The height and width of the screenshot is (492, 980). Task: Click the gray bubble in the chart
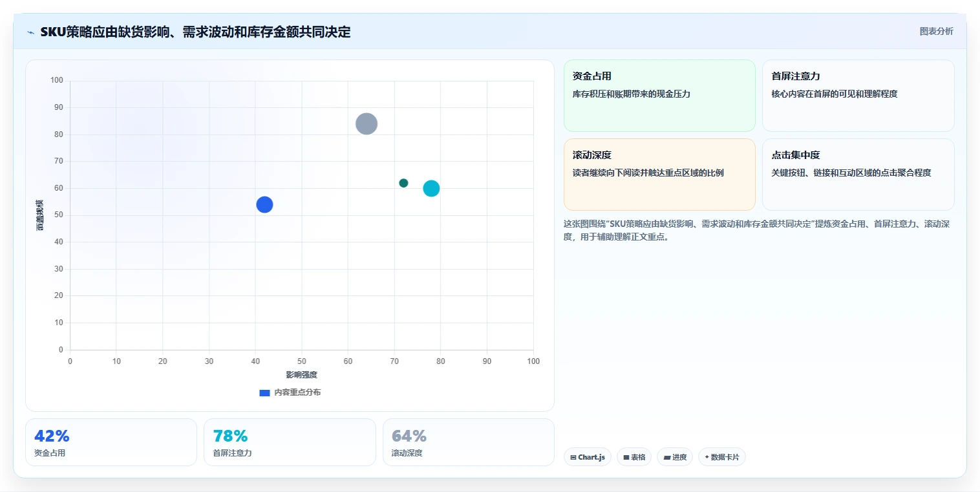coord(367,123)
